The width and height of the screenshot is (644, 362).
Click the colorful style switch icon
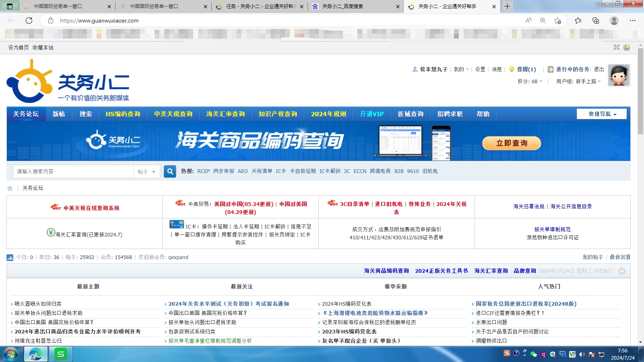click(x=627, y=47)
